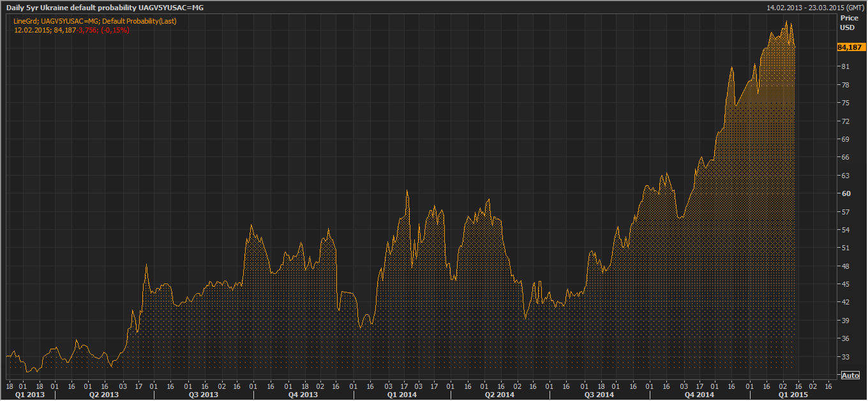
Task: Click the legend value line '12.02.2015; 84,187'
Action: coord(45,30)
